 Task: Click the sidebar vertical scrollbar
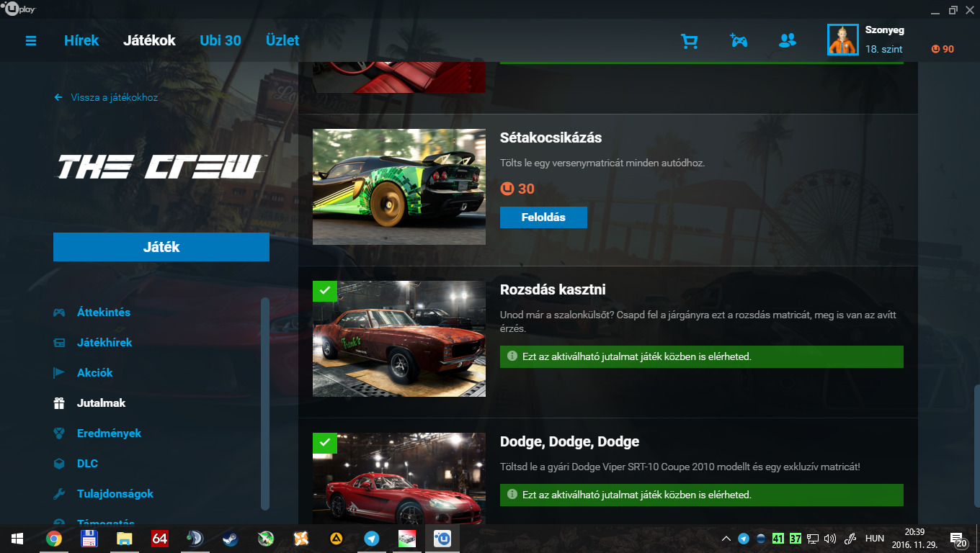coord(265,404)
